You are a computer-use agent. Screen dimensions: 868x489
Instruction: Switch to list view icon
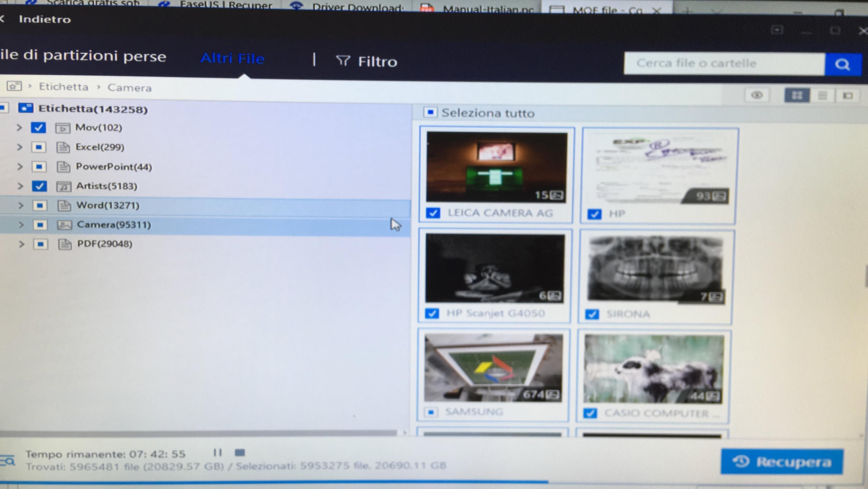(x=823, y=96)
